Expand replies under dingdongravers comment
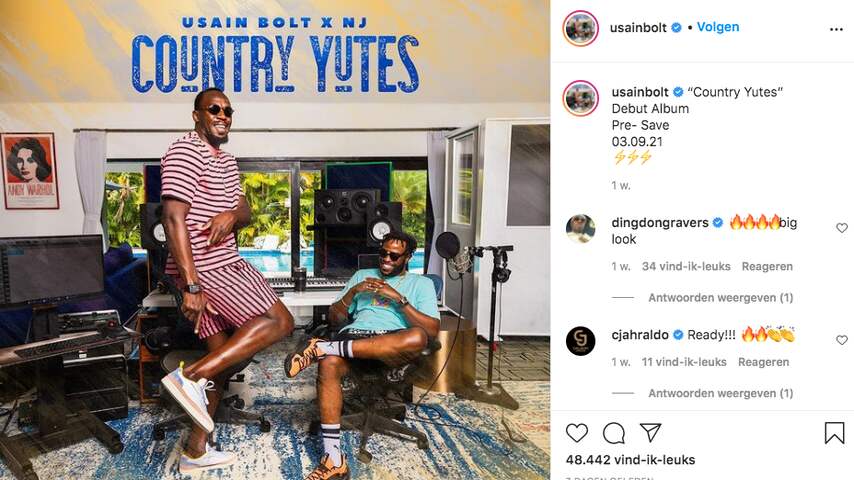 [720, 297]
